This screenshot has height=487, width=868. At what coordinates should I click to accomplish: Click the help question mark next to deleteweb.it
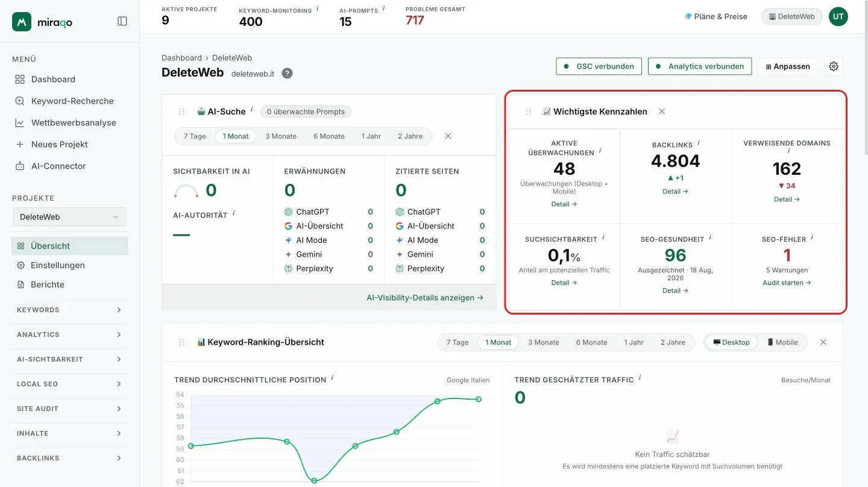(x=287, y=74)
